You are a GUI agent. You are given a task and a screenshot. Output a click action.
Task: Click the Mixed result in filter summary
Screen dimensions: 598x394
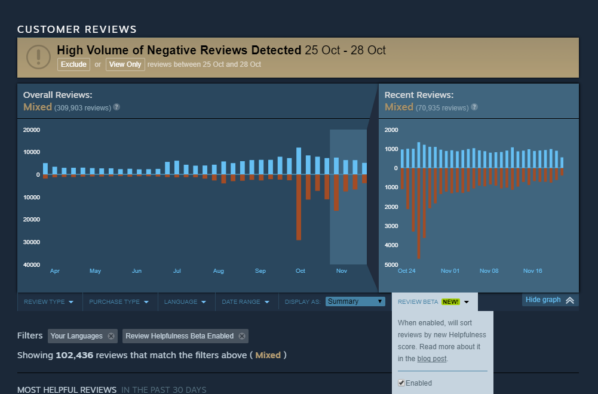tap(268, 355)
